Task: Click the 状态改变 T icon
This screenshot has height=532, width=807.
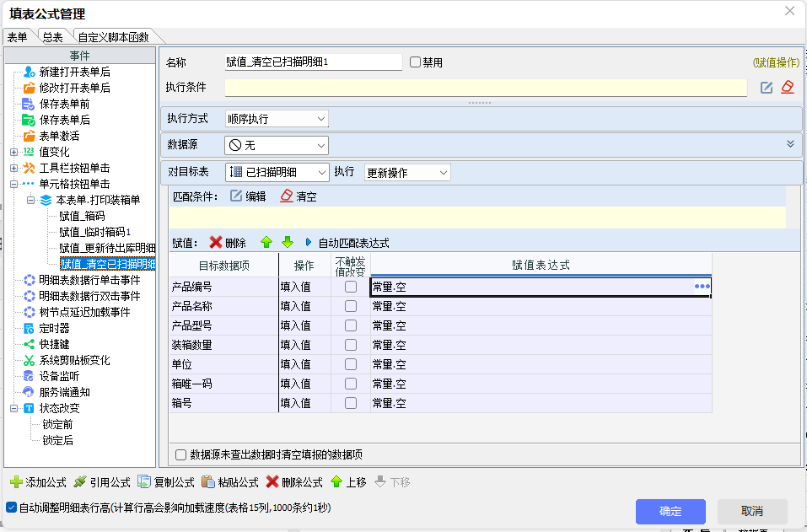Action: click(x=29, y=408)
